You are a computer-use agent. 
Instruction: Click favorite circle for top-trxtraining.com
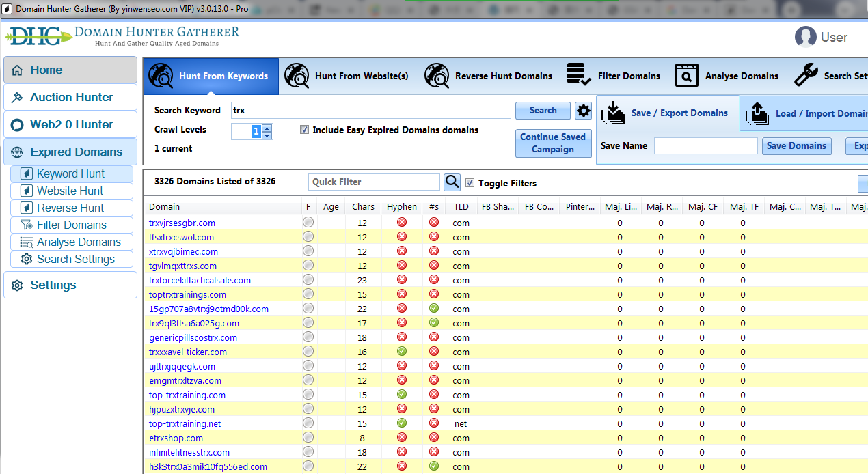308,394
